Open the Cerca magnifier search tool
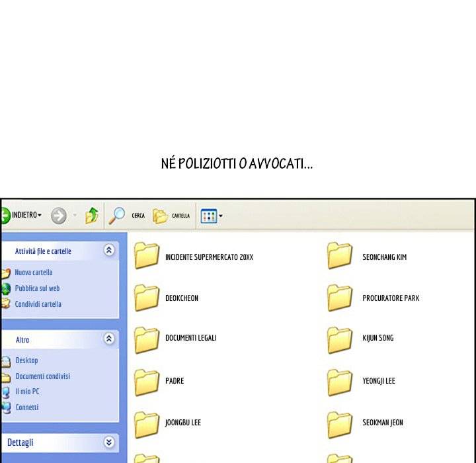Image resolution: width=476 pixels, height=463 pixels. (x=117, y=216)
